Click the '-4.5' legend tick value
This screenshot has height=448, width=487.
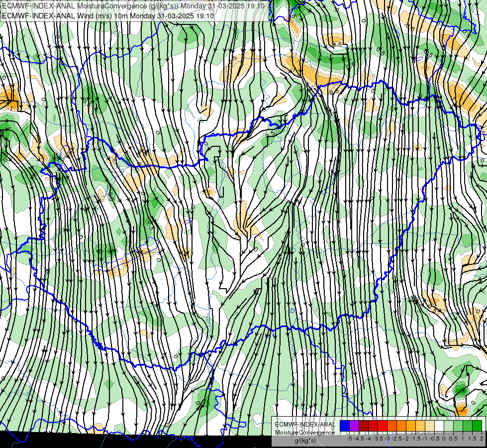359,439
